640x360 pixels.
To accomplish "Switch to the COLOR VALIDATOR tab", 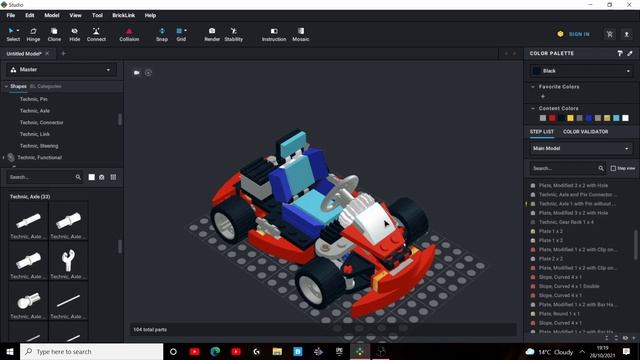I will click(x=585, y=132).
